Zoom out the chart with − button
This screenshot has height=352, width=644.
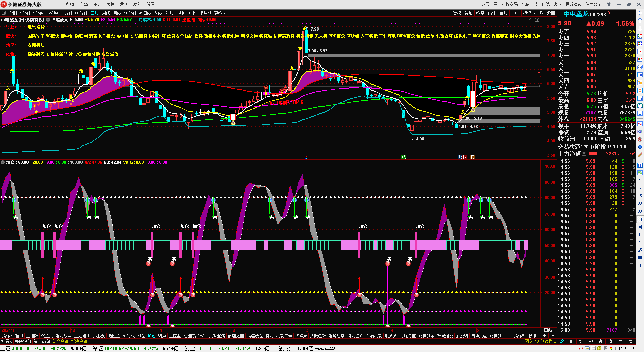point(552,336)
